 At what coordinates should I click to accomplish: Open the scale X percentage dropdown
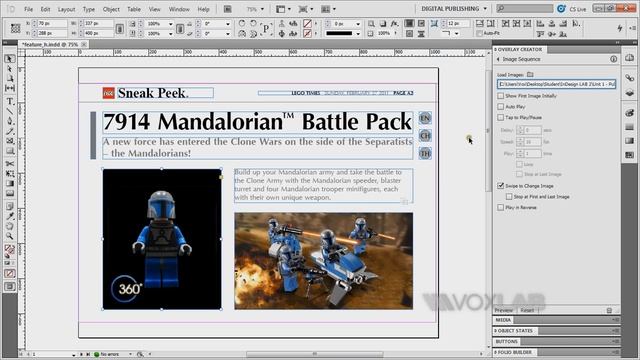tap(171, 24)
